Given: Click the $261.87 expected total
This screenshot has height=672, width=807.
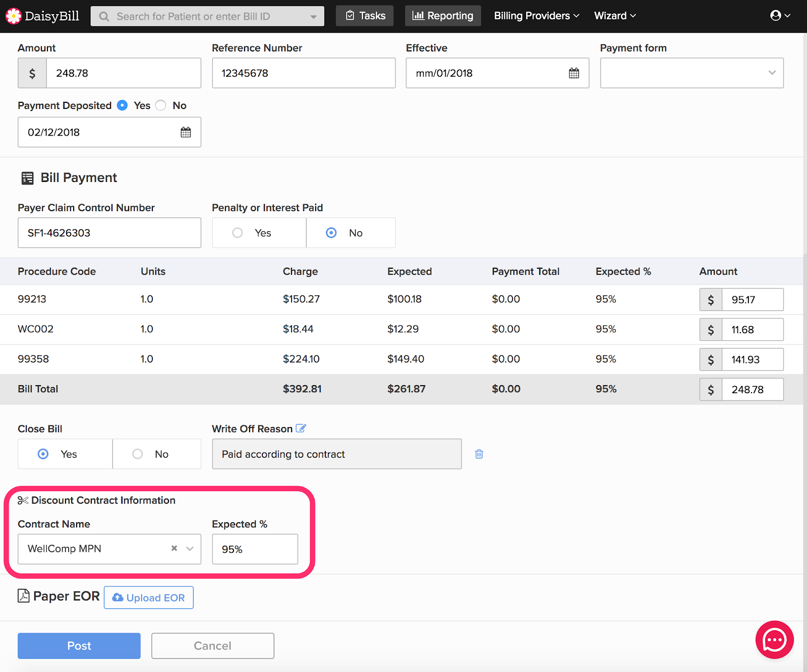Looking at the screenshot, I should [x=407, y=389].
